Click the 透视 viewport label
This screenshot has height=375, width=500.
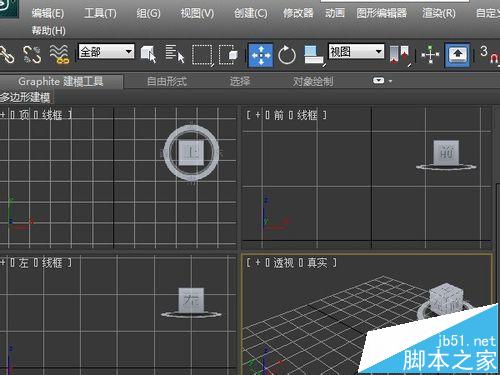click(283, 263)
